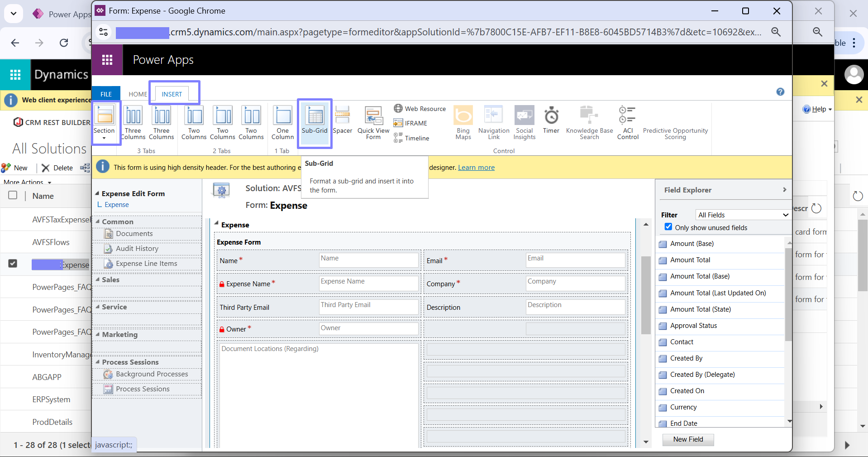Open the Learn more link
The image size is (868, 457).
pyautogui.click(x=476, y=168)
